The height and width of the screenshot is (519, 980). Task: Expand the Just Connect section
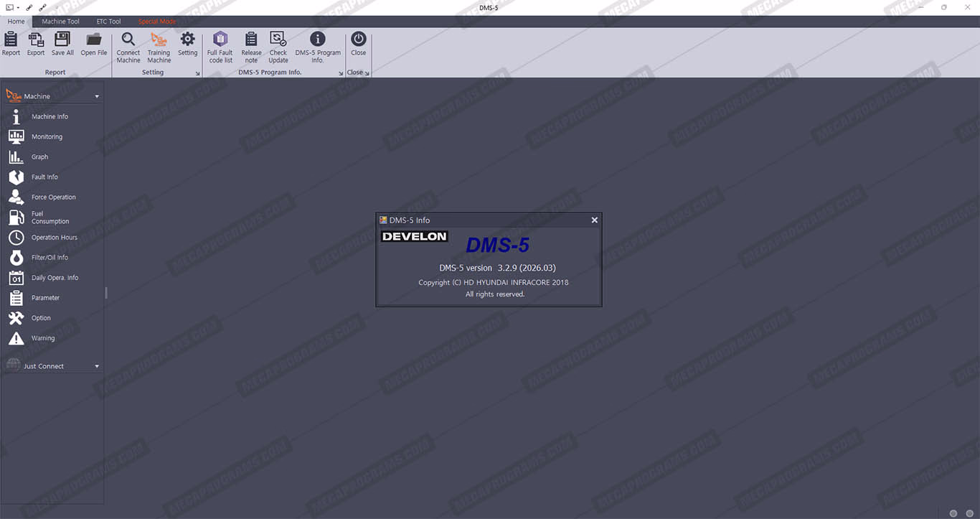pos(97,366)
